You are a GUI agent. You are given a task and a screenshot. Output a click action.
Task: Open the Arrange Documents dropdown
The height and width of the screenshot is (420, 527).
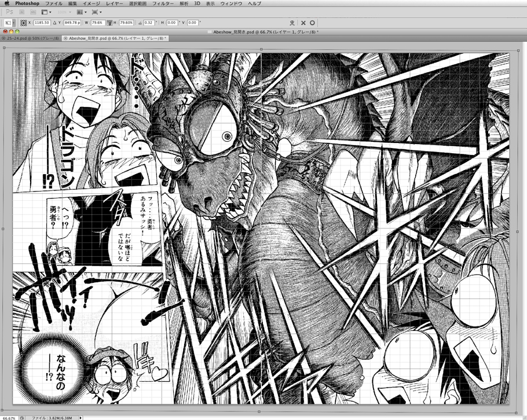tap(82, 12)
